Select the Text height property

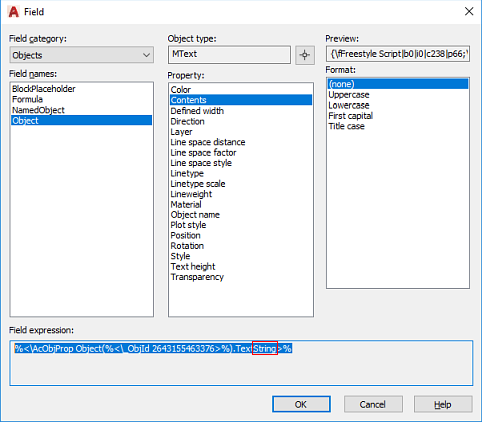(193, 267)
